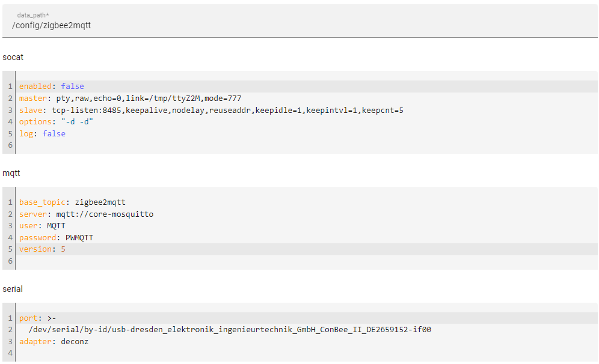Click the socat master pty line
Viewport: 599px width, 364px height.
(x=307, y=98)
